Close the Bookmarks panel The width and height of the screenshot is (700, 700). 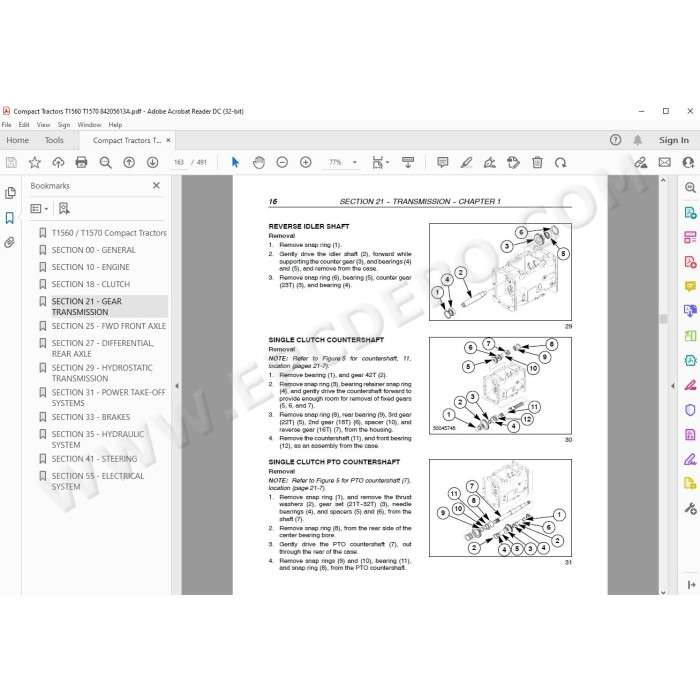156,185
